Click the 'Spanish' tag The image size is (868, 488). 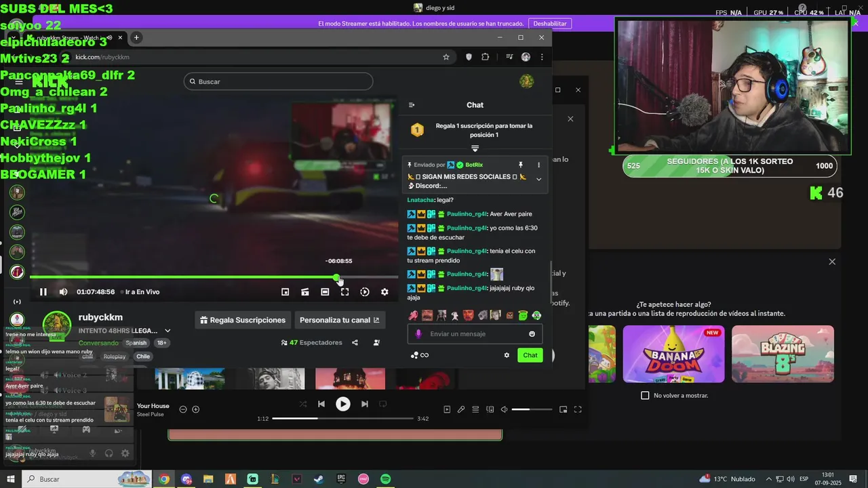click(x=136, y=343)
